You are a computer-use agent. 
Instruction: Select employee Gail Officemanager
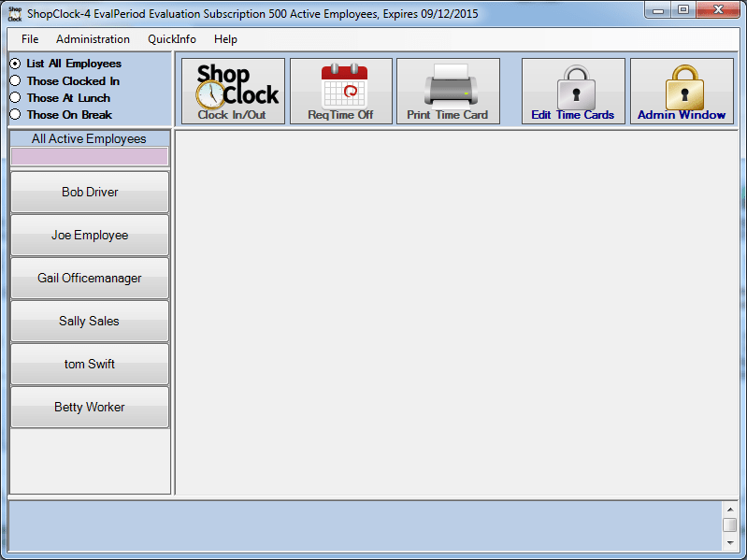coord(90,278)
